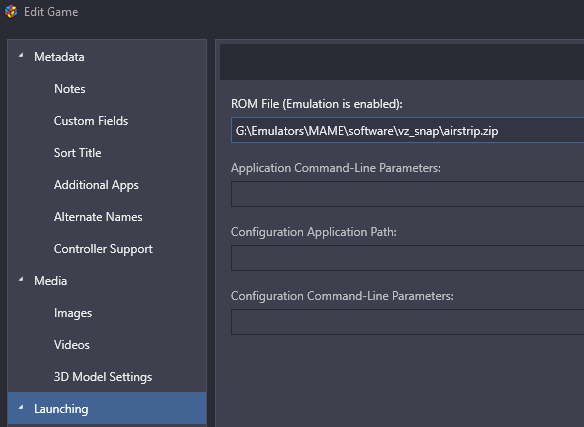Image resolution: width=584 pixels, height=427 pixels.
Task: Open the Videos page
Action: point(72,345)
